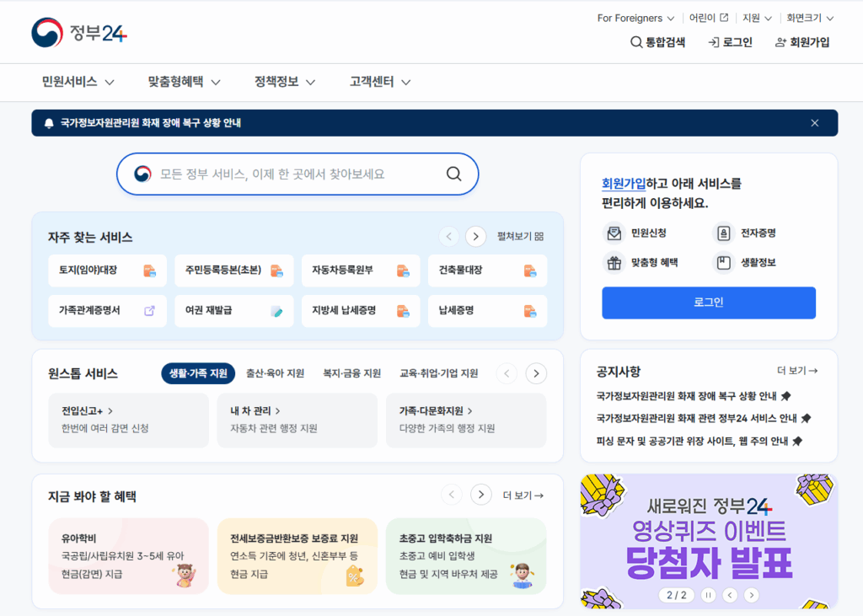Open 고객센터 menu
863x616 pixels.
[380, 82]
